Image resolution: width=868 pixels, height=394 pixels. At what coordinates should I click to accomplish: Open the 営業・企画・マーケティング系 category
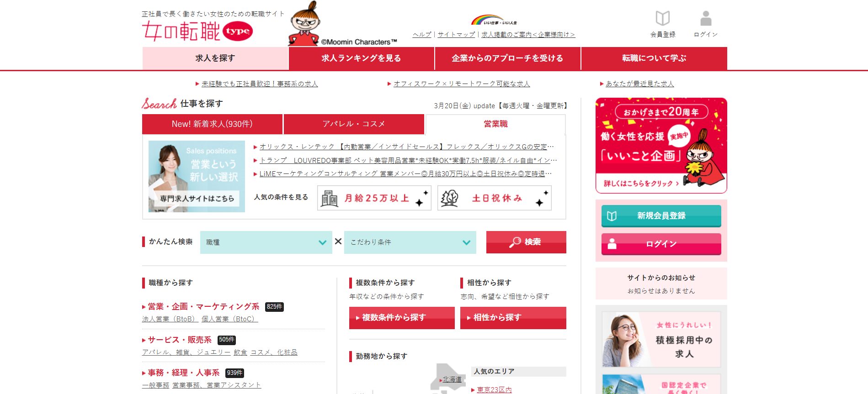pyautogui.click(x=203, y=307)
